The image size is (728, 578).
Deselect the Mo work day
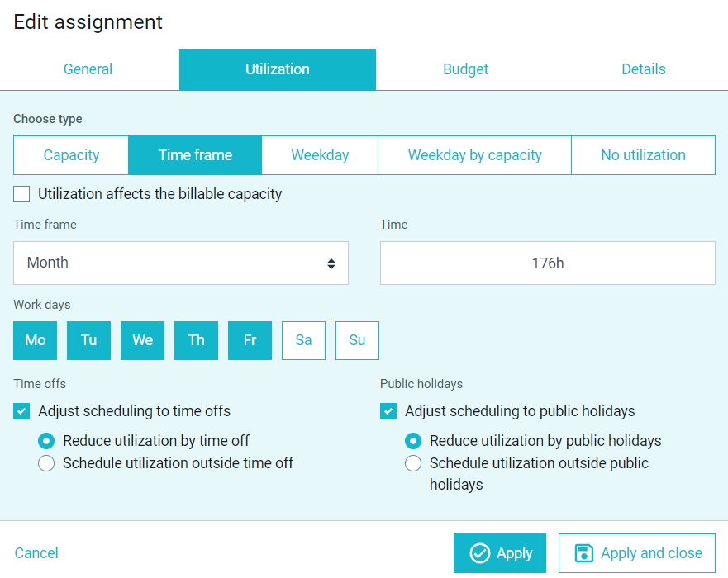click(x=36, y=340)
